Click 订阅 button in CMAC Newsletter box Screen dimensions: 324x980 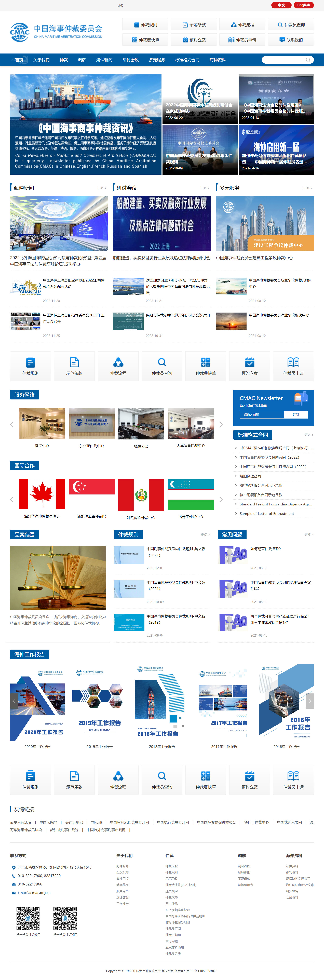(295, 415)
